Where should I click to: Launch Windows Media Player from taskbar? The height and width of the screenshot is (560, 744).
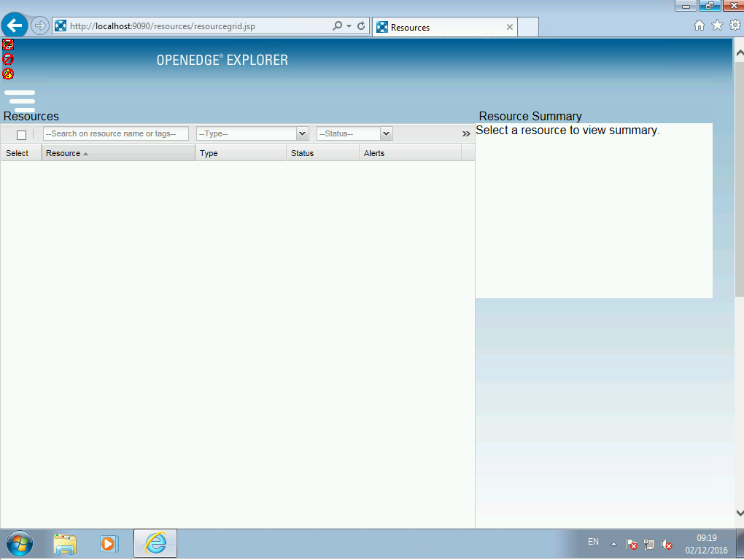pos(109,543)
